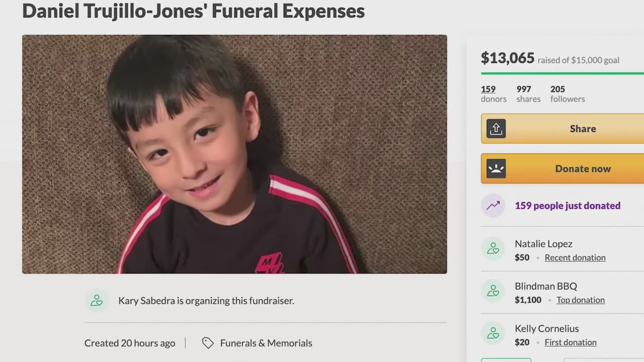Click the 159 people just donated text
The width and height of the screenshot is (644, 362).
568,206
